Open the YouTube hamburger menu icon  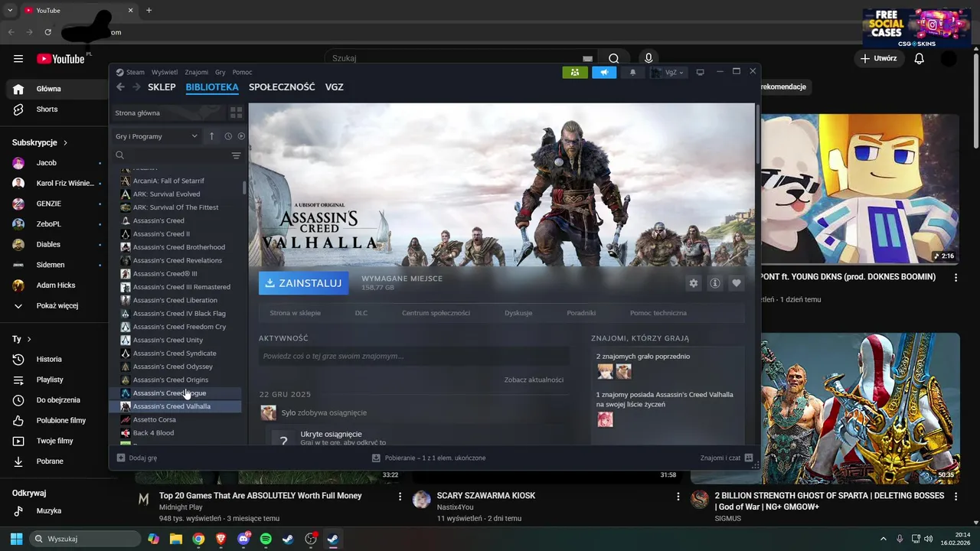pyautogui.click(x=18, y=58)
